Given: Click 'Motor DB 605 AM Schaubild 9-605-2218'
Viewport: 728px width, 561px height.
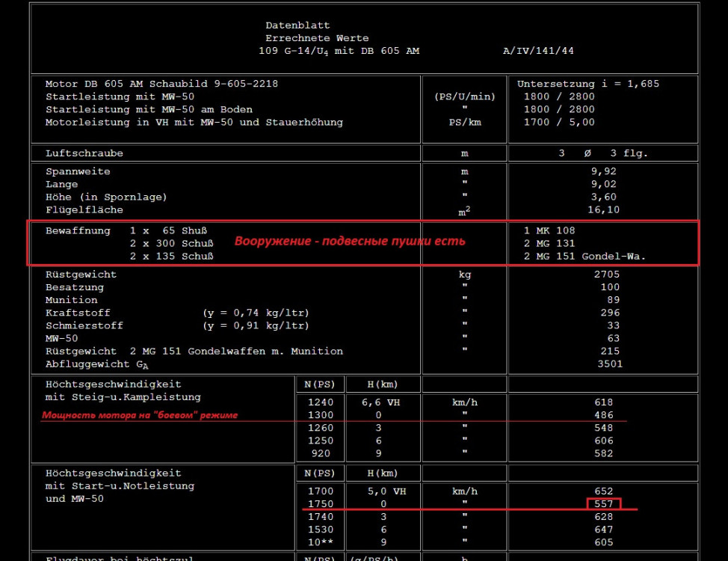Looking at the screenshot, I should [161, 84].
